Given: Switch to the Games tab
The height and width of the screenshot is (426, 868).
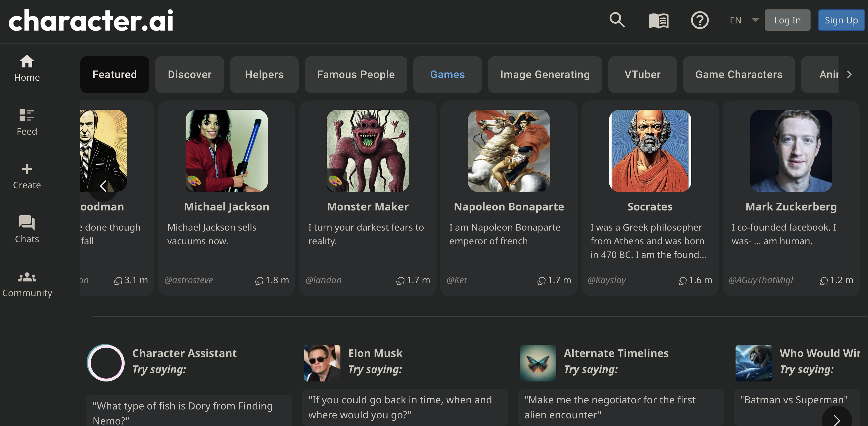Looking at the screenshot, I should click(x=447, y=74).
